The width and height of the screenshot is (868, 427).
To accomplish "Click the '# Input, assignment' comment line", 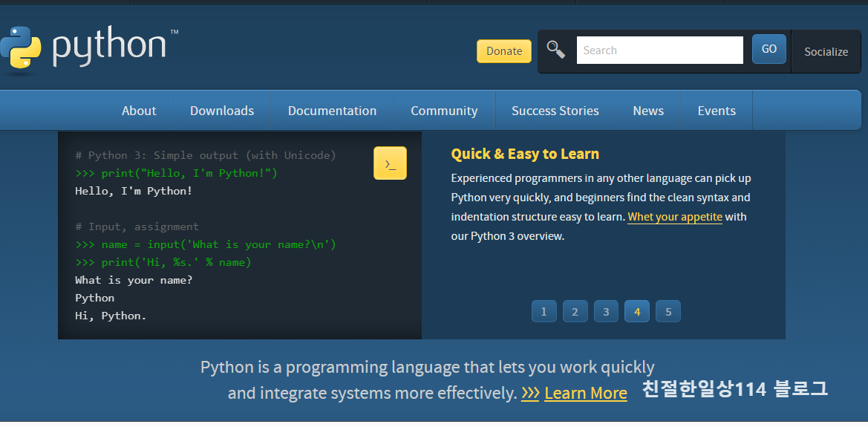I will [137, 226].
